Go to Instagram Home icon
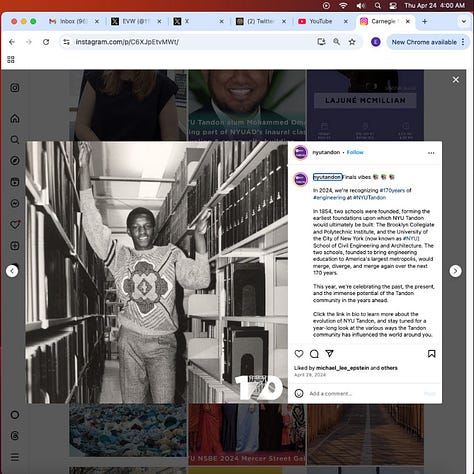 tap(15, 118)
